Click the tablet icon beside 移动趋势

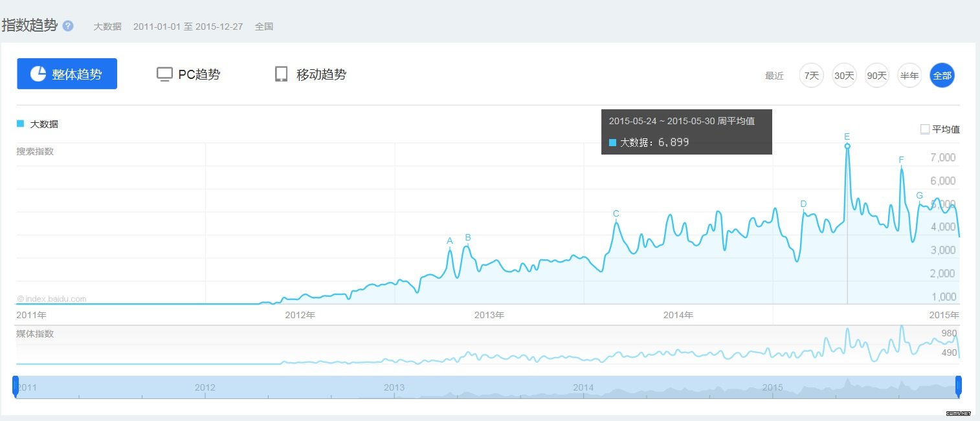coord(281,74)
